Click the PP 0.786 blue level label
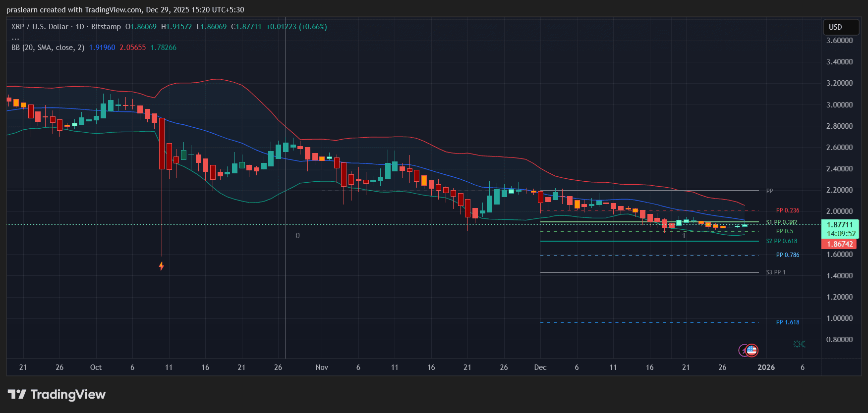Image resolution: width=868 pixels, height=413 pixels. (x=787, y=255)
